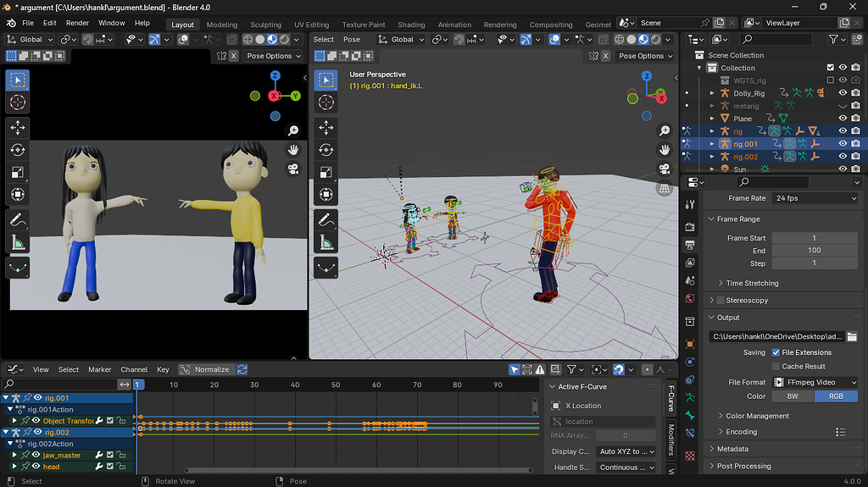
Task: Open the FFmpeg Video file format dropdown
Action: [x=815, y=383]
